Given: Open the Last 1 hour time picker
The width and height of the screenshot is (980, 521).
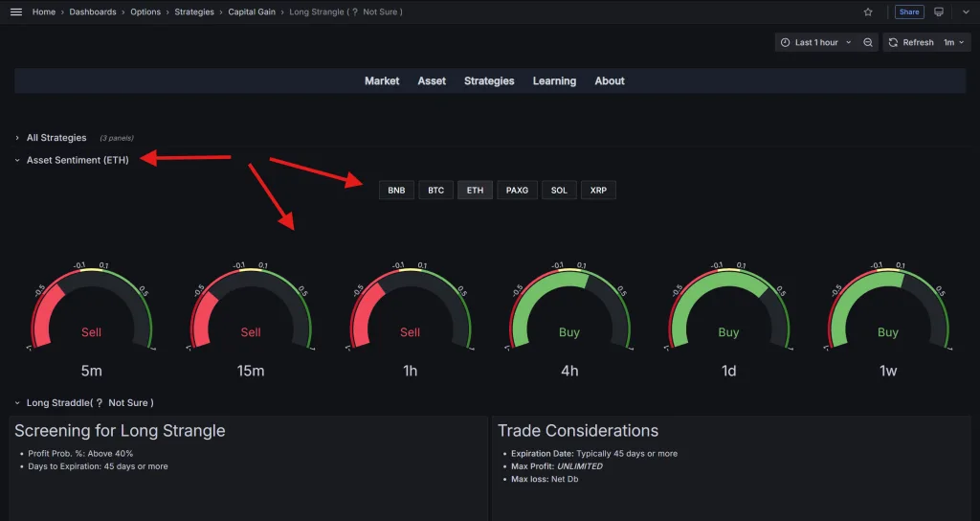Looking at the screenshot, I should pos(816,42).
